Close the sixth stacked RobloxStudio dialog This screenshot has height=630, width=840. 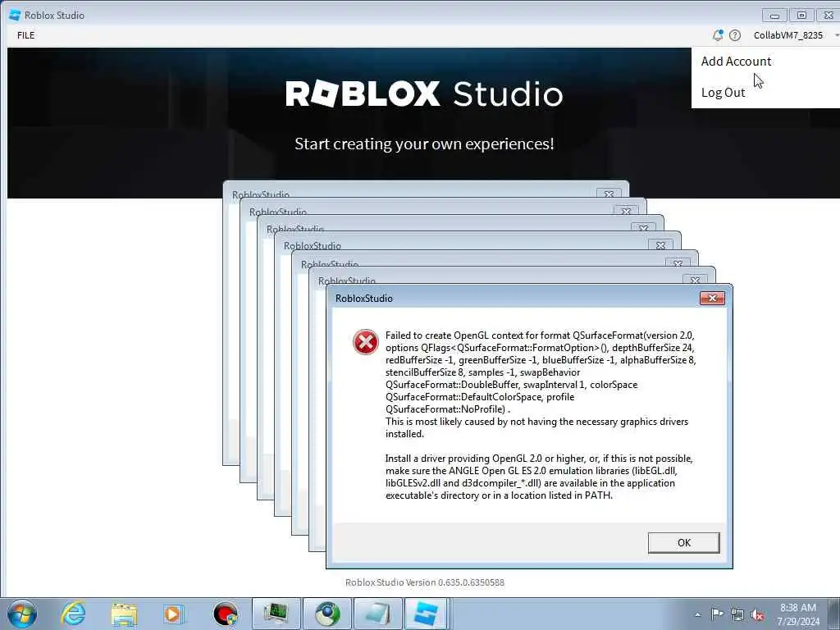pos(695,281)
